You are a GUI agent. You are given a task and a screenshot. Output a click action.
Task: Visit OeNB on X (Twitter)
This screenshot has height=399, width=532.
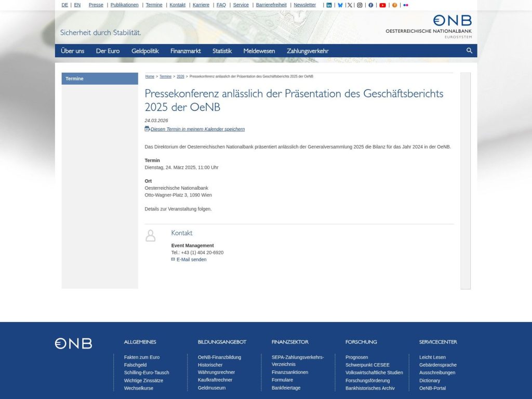pos(350,5)
